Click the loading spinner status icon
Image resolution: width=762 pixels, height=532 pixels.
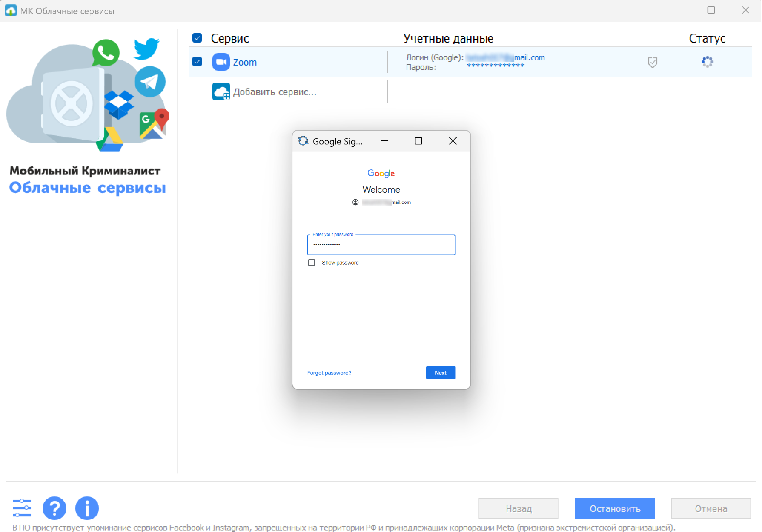click(707, 62)
